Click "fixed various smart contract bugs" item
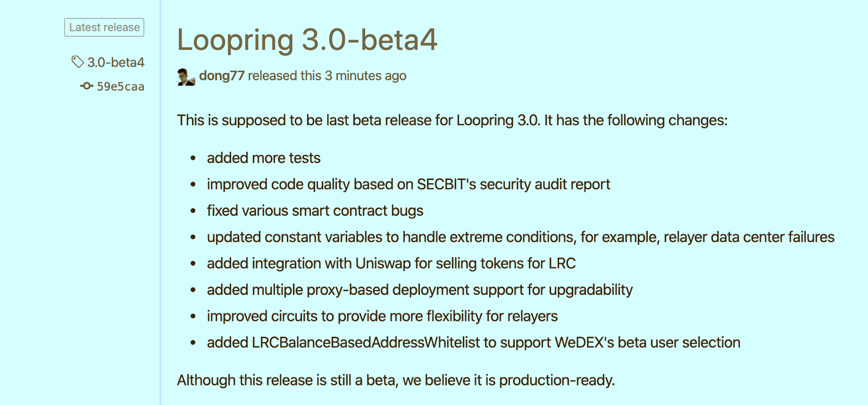This screenshot has width=868, height=405. tap(315, 210)
